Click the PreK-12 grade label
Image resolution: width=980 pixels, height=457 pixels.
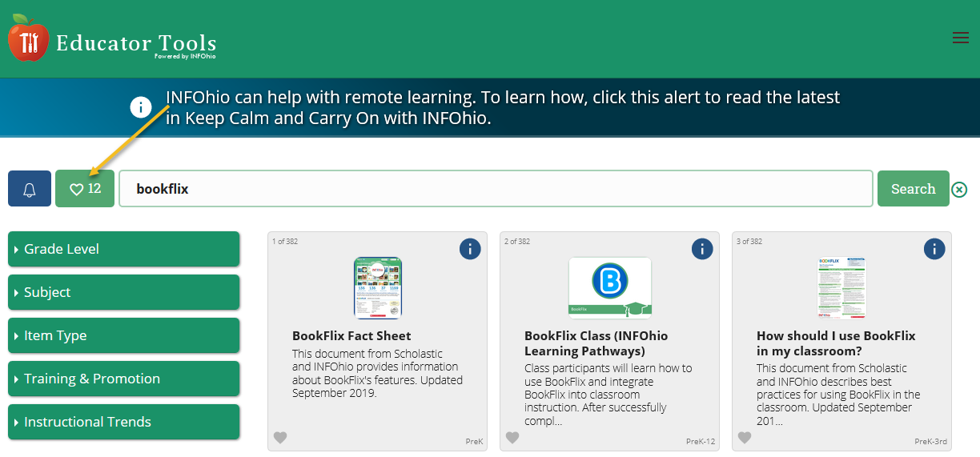click(701, 442)
